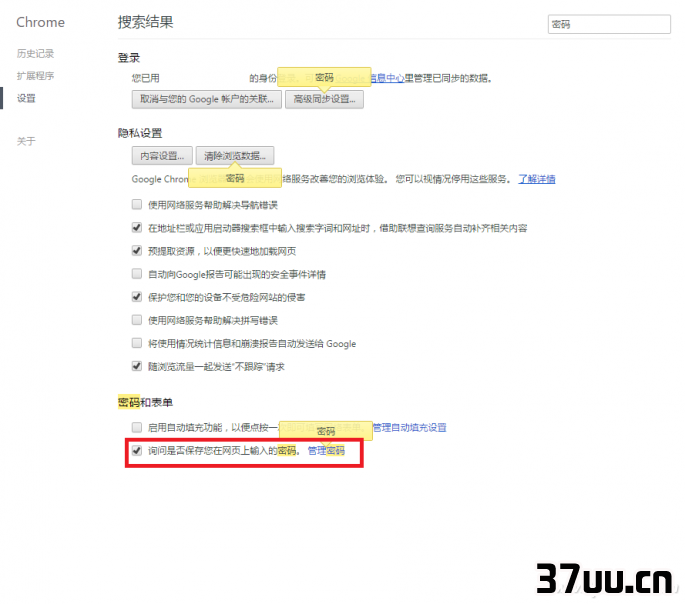This screenshot has width=685, height=604.
Task: Enable 自动向Google报告可能出现的安全事件详情 checkbox
Action: pyautogui.click(x=137, y=274)
